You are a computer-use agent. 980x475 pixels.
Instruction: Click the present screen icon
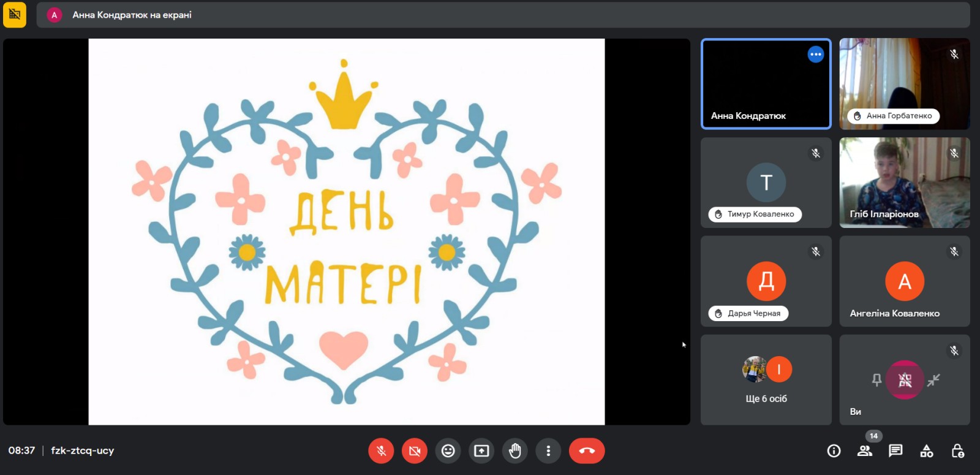pyautogui.click(x=481, y=451)
